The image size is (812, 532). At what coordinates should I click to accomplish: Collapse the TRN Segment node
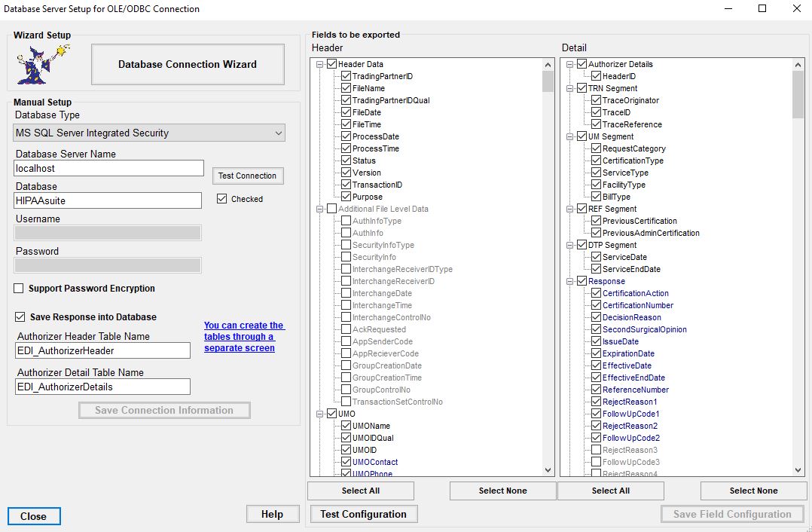tap(569, 89)
